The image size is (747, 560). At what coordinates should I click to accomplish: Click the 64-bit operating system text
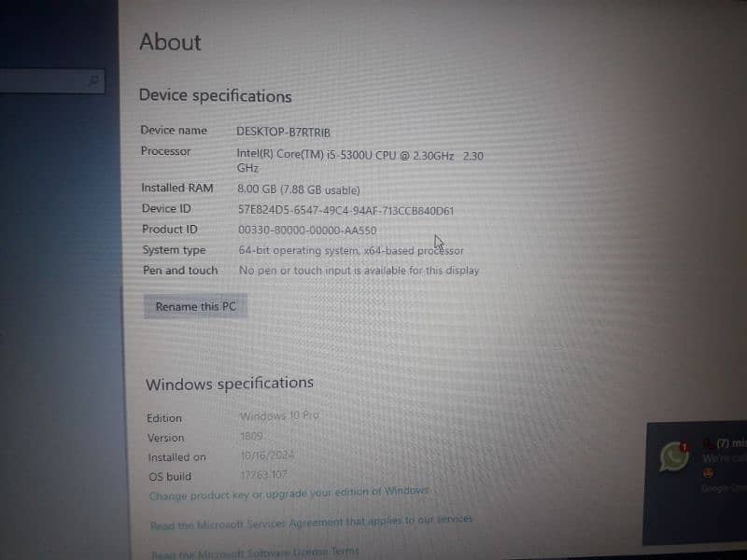tap(351, 250)
